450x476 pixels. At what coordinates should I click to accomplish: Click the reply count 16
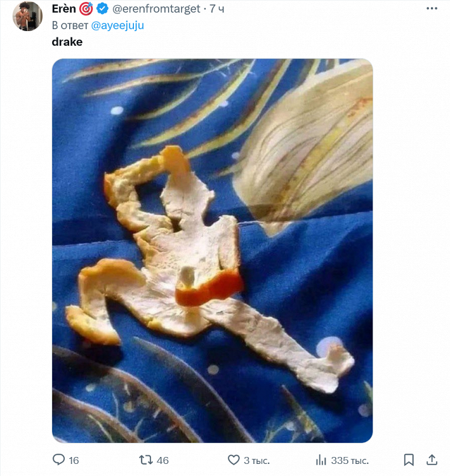[74, 460]
